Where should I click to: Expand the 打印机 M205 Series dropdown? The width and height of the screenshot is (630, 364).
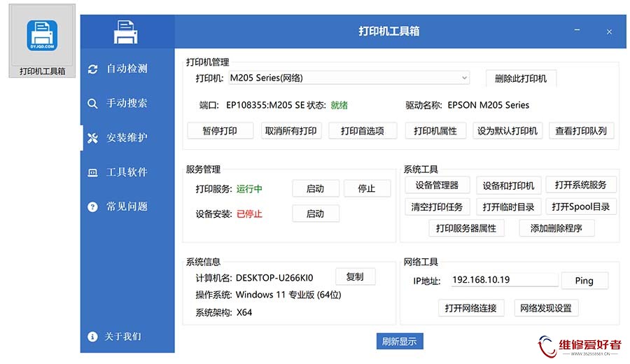(464, 78)
